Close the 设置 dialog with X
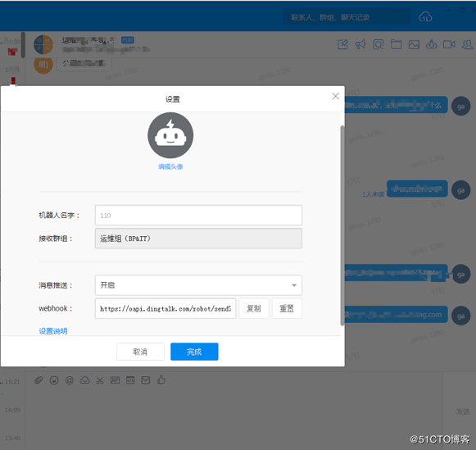Screen dimensions: 476x450 (x=335, y=96)
